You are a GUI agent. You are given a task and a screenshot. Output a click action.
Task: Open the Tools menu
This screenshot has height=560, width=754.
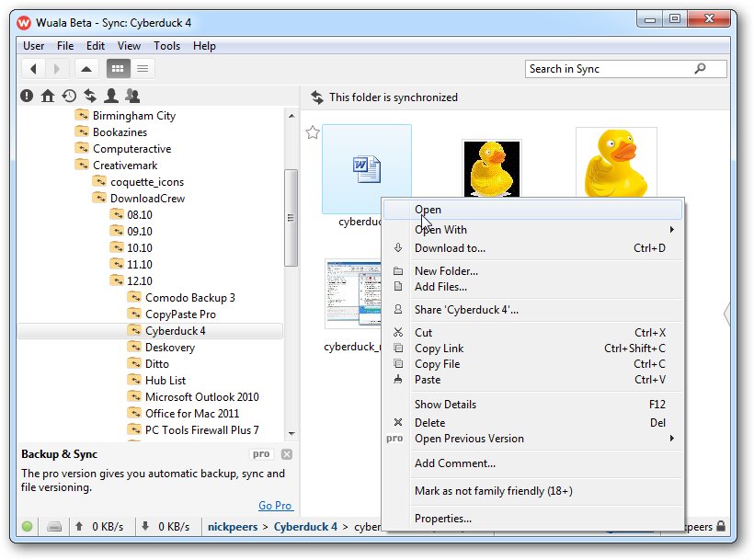166,46
